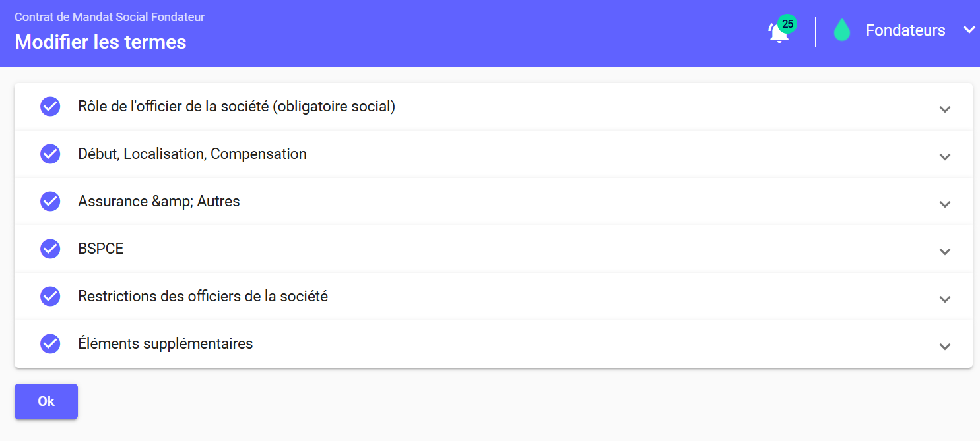Click checkmark icon for Restrictions des officiers

coord(50,296)
